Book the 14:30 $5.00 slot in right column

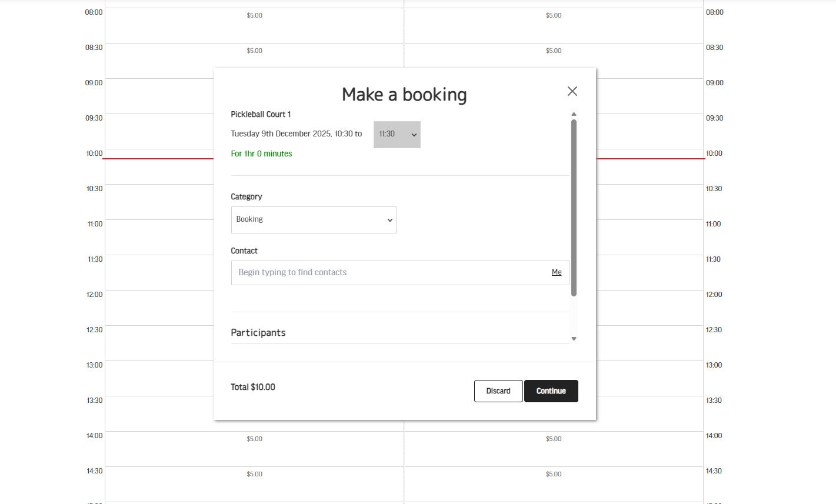553,475
